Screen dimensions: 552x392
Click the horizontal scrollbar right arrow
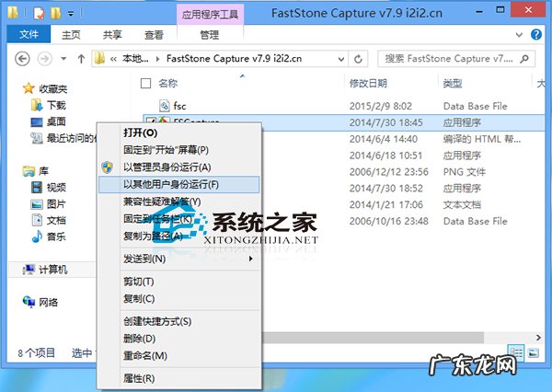[538, 338]
